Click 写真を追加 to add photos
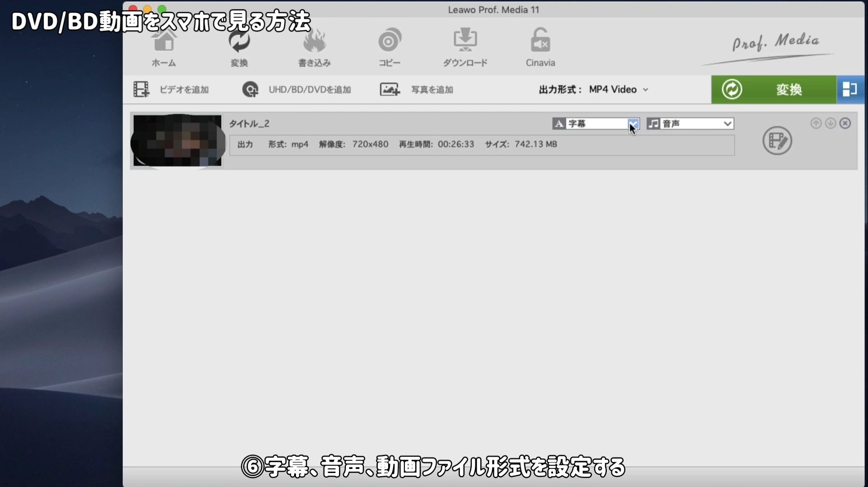 coord(416,89)
